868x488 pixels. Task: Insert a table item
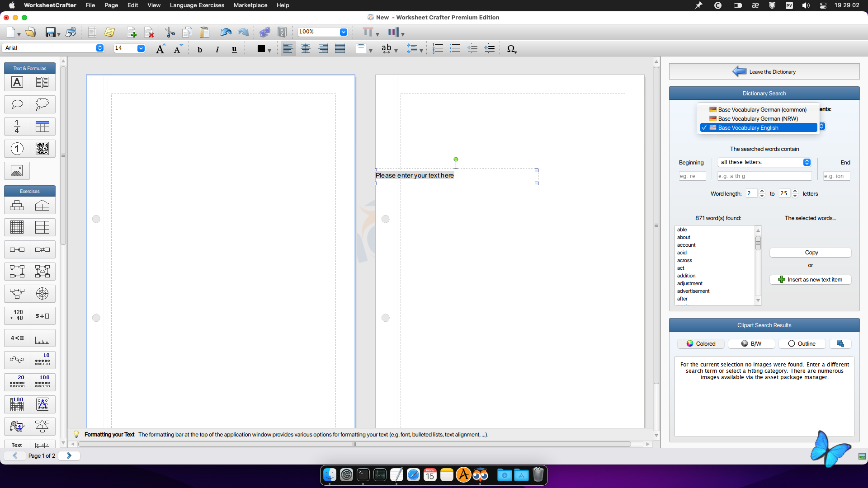42,127
